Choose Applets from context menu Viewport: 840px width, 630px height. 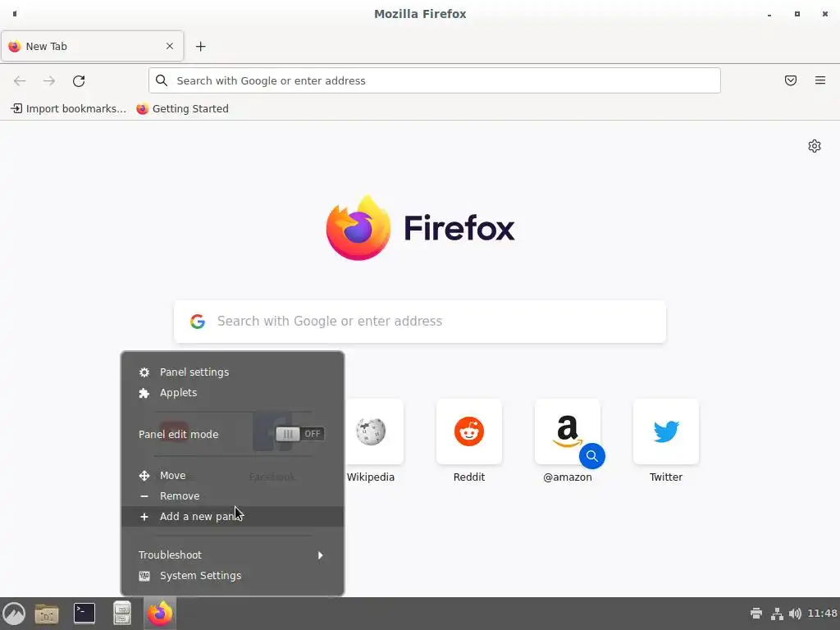[232, 393]
